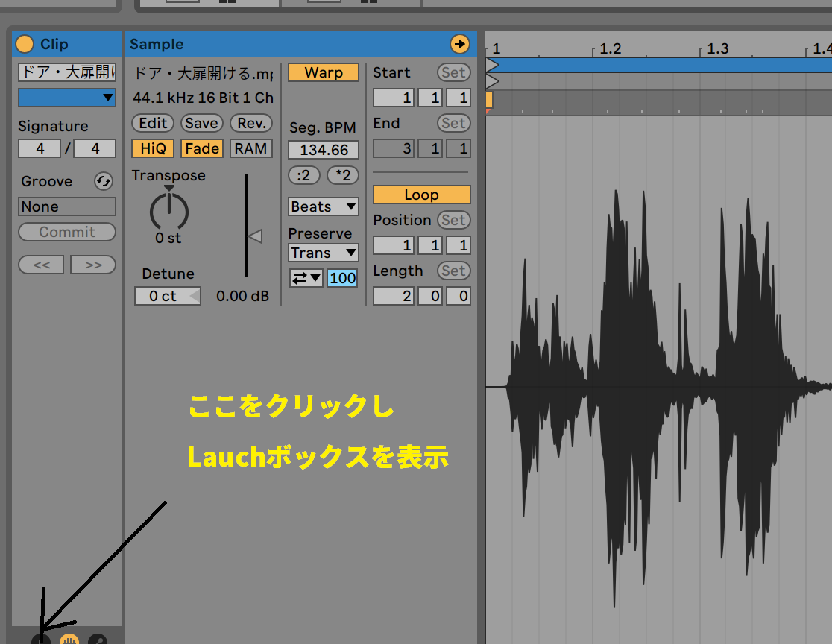Click the loop Position sixteenth field
This screenshot has width=832, height=644.
[x=458, y=245]
